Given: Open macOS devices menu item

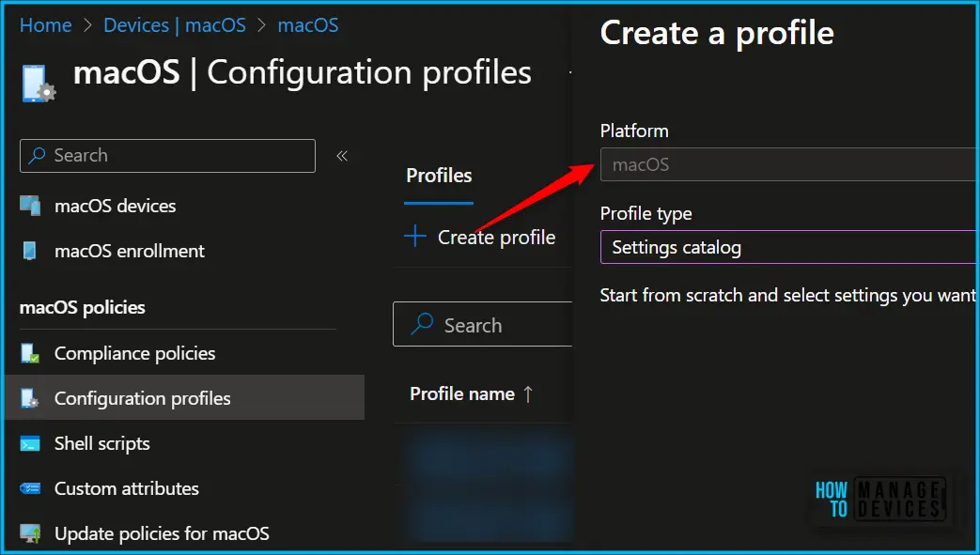Looking at the screenshot, I should click(115, 206).
